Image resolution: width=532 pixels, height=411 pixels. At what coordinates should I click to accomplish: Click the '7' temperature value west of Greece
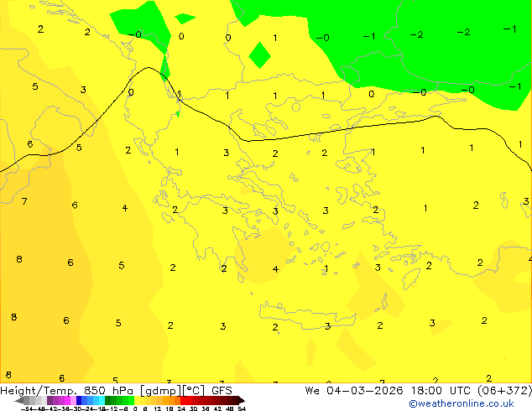point(24,201)
